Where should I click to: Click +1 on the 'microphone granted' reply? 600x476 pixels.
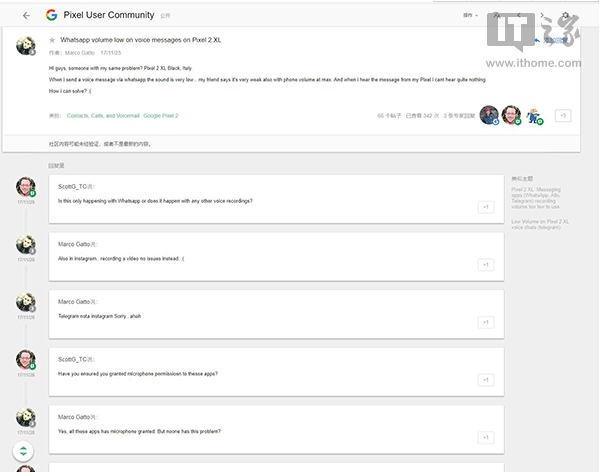[x=486, y=437]
